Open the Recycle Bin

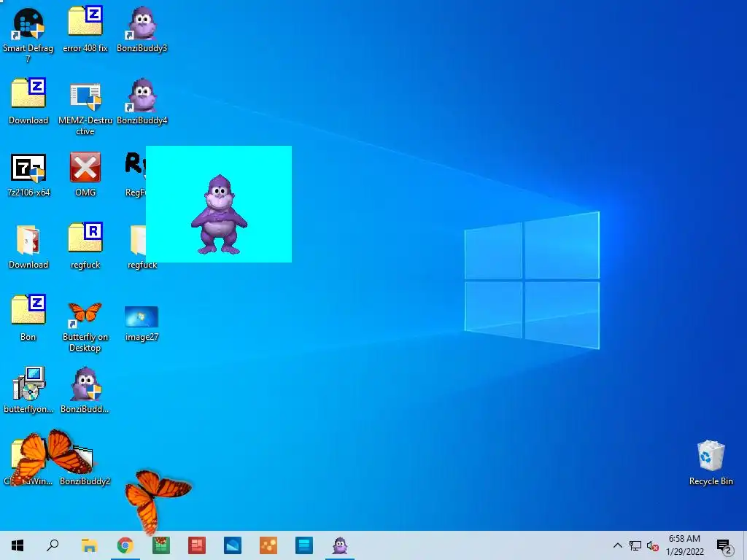point(711,462)
